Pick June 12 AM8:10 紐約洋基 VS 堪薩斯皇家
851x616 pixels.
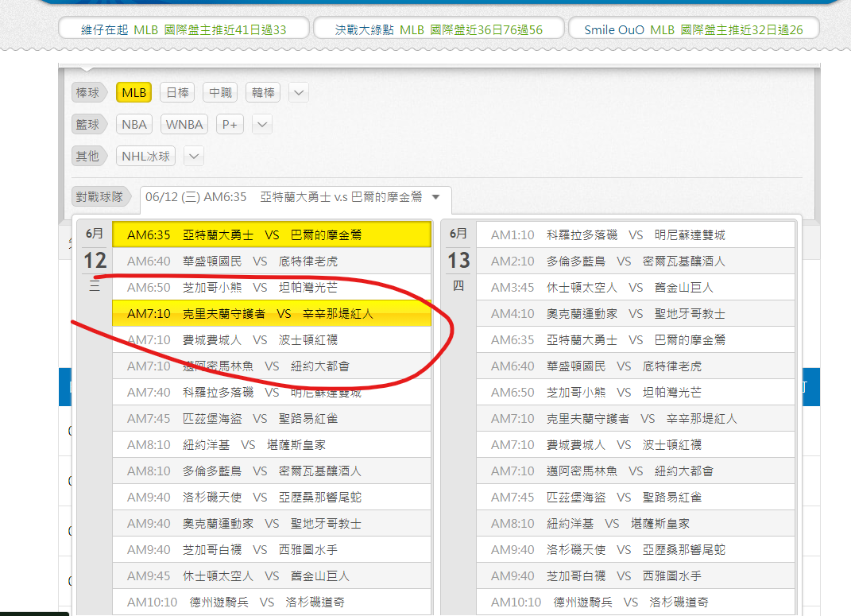[x=272, y=445]
